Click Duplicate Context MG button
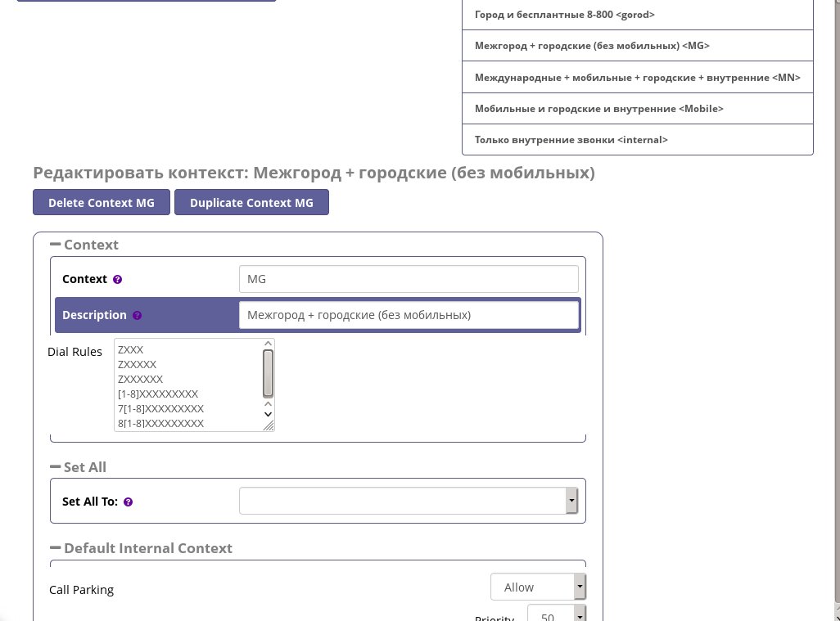Viewport: 840px width, 621px height. pyautogui.click(x=251, y=203)
